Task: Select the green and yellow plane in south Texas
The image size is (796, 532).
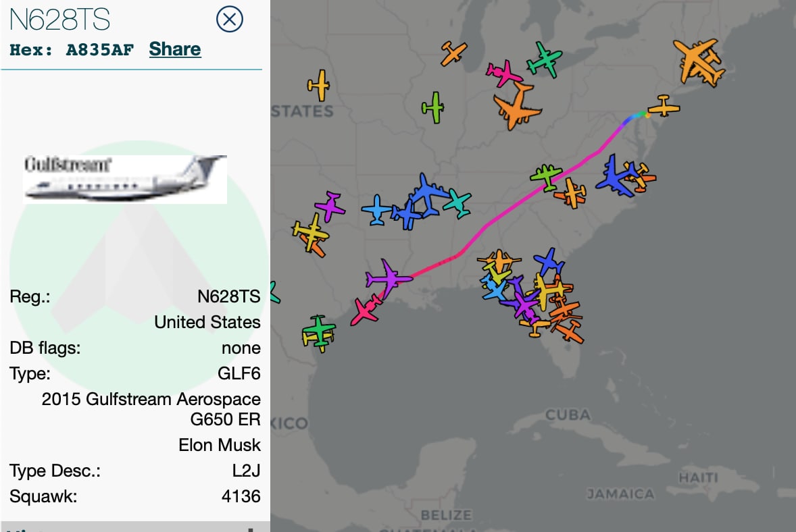Action: coord(318,334)
